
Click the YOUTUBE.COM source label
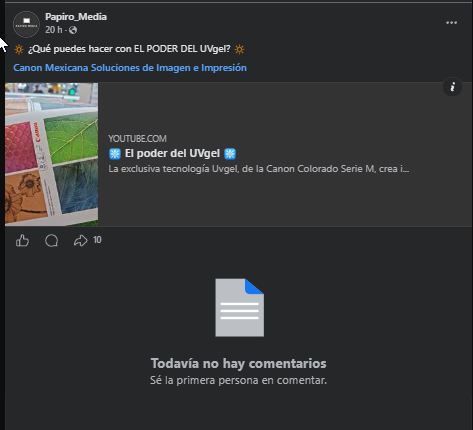(x=137, y=139)
